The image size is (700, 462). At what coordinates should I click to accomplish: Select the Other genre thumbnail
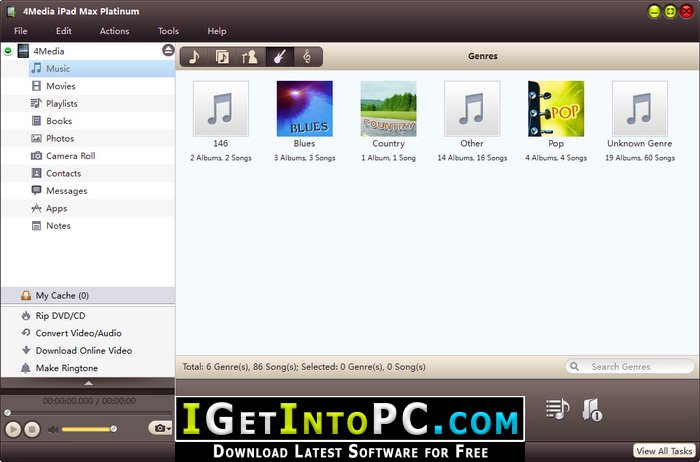coord(472,108)
